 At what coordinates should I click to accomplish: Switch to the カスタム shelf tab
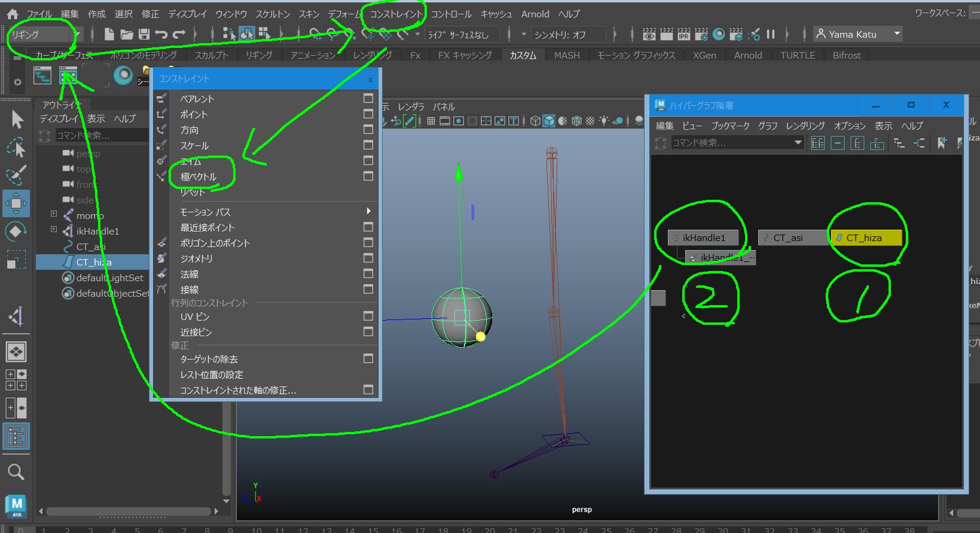[x=523, y=55]
